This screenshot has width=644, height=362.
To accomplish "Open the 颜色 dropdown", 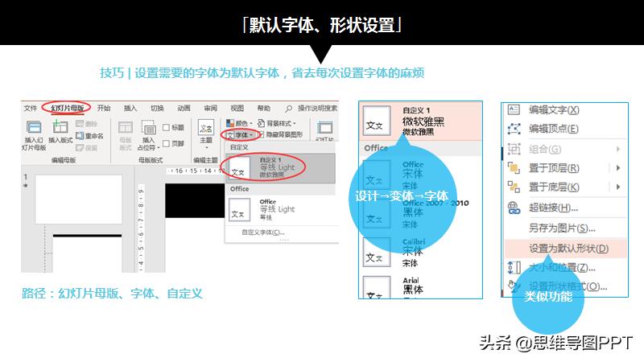I will (x=239, y=123).
